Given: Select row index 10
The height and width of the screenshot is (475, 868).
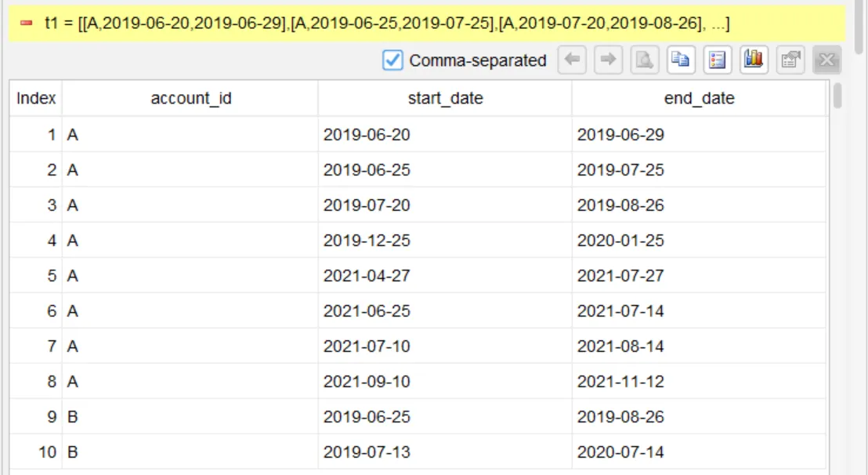Looking at the screenshot, I should coord(36,451).
